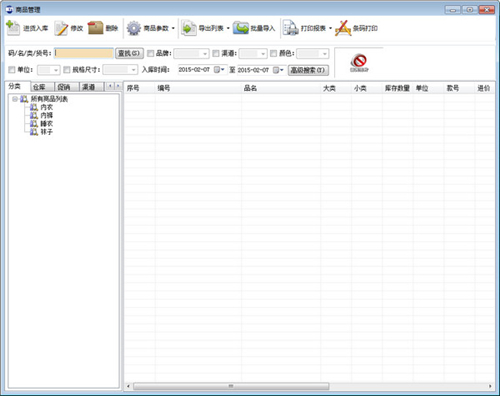Screen dimensions: 500x396
Task: Expand the arrow beside 商品参数
Action: click(173, 28)
